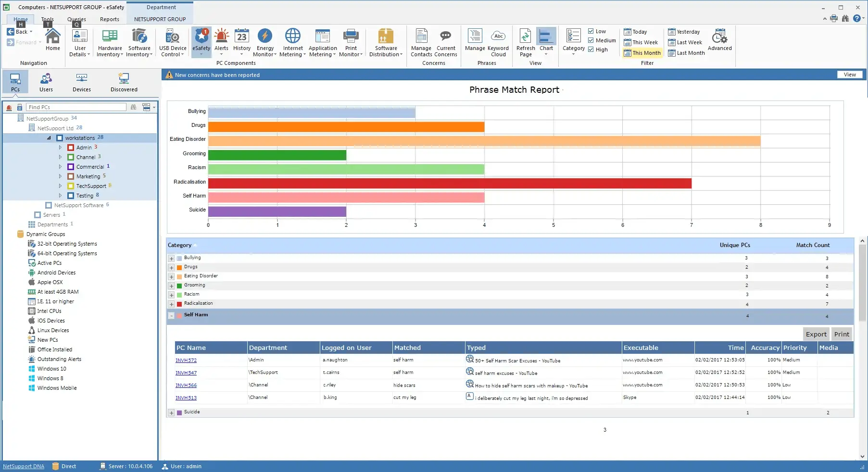The width and height of the screenshot is (868, 472).
Task: Click the red Radicalisation chart bar
Action: (449, 183)
